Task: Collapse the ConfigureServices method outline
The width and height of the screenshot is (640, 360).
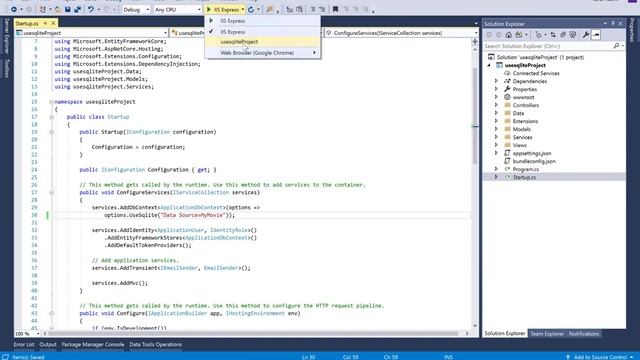Action: [x=51, y=192]
